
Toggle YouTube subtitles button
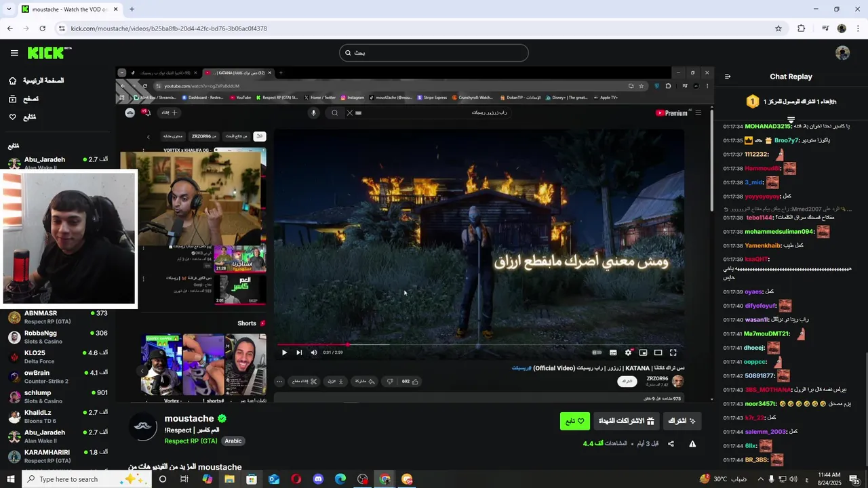click(613, 352)
